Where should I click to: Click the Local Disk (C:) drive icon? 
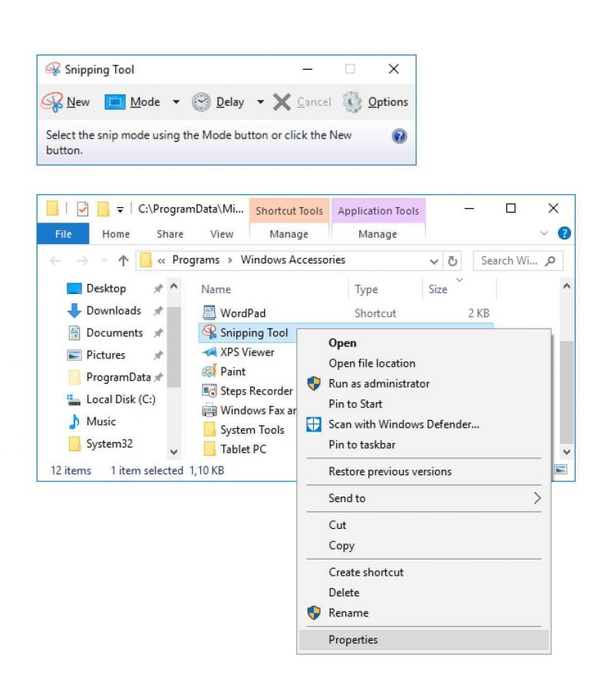click(74, 400)
